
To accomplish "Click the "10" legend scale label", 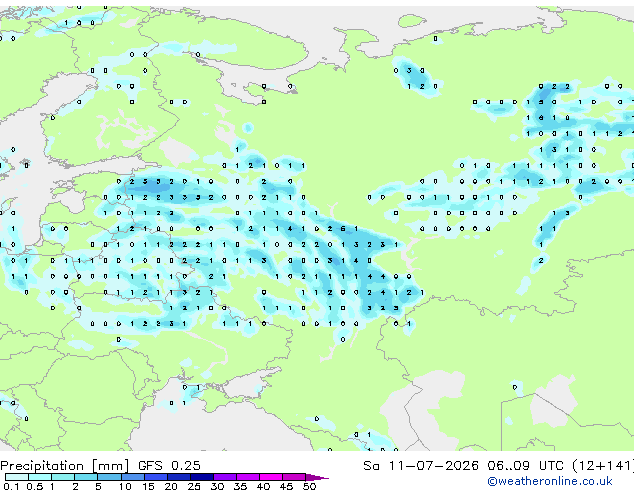I will point(125,486).
